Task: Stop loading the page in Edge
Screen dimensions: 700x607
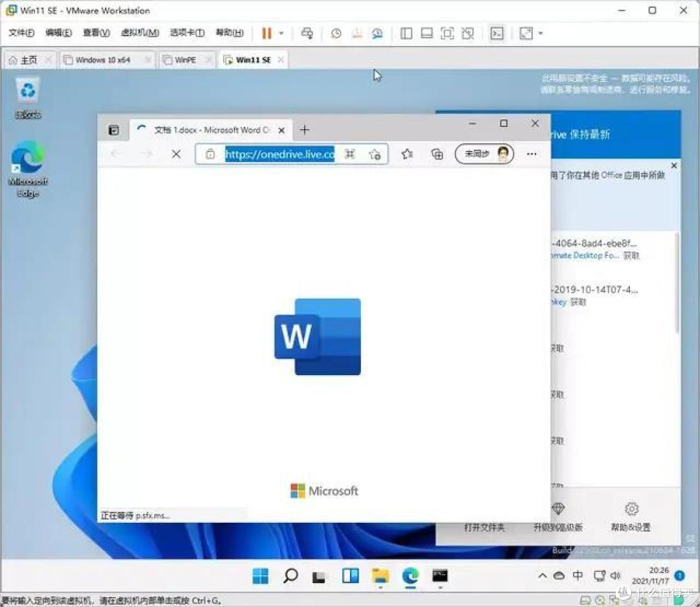Action: [176, 154]
